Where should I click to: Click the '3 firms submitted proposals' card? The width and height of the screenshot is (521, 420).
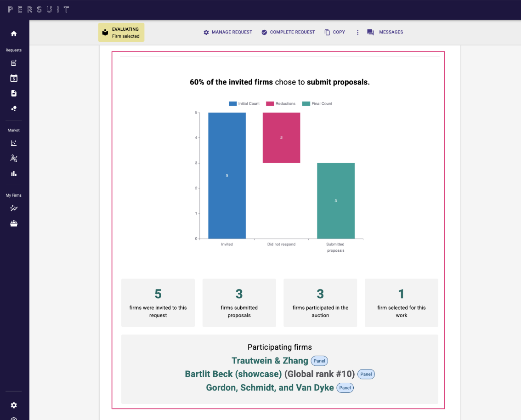[239, 303]
